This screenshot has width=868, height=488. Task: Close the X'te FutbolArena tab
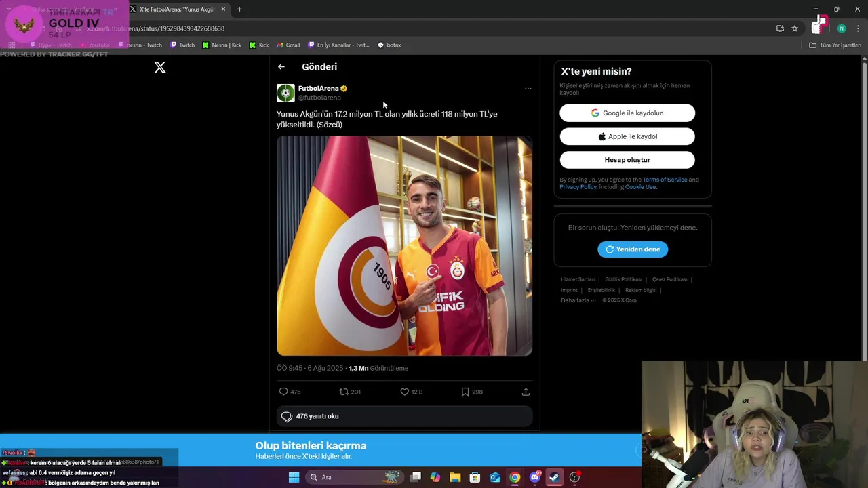[223, 9]
